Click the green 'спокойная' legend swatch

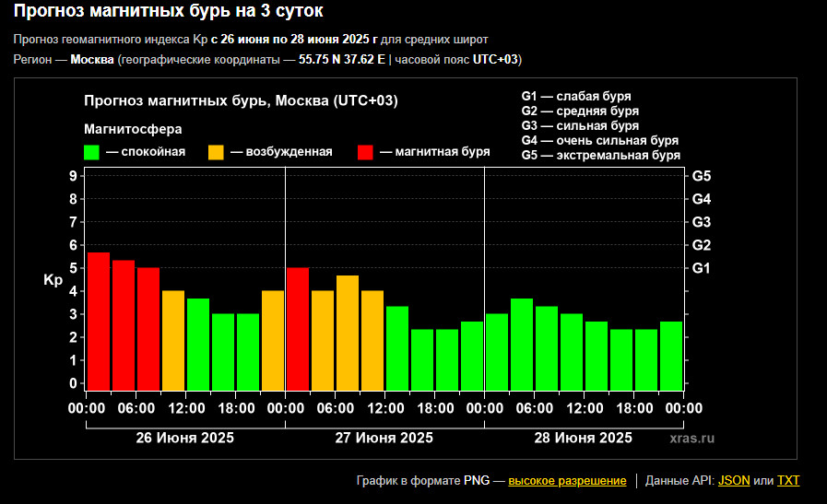[x=91, y=152]
